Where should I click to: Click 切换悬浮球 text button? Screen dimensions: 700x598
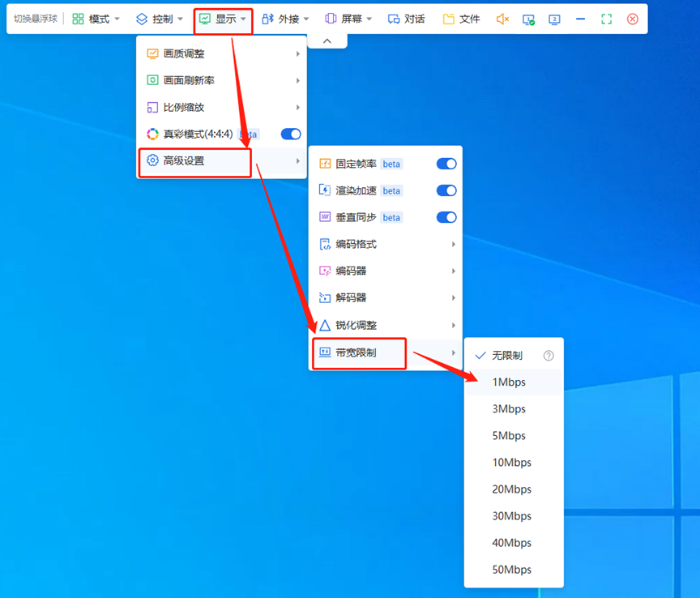[35, 19]
